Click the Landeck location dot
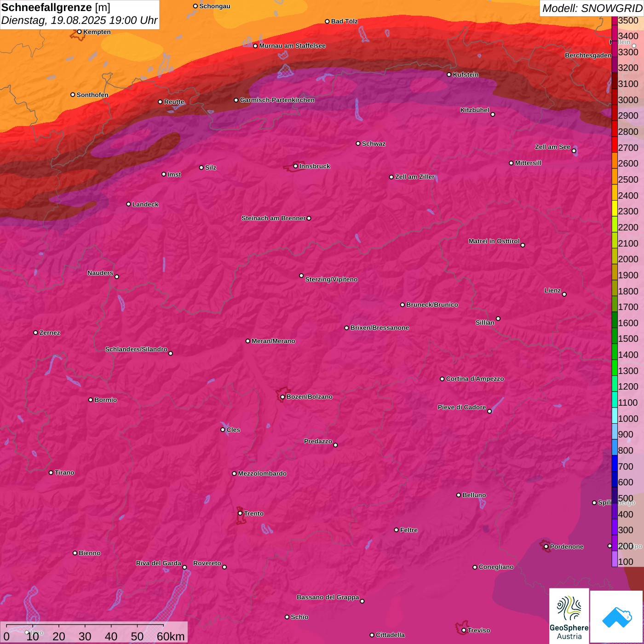This screenshot has height=644, width=644. 128,204
